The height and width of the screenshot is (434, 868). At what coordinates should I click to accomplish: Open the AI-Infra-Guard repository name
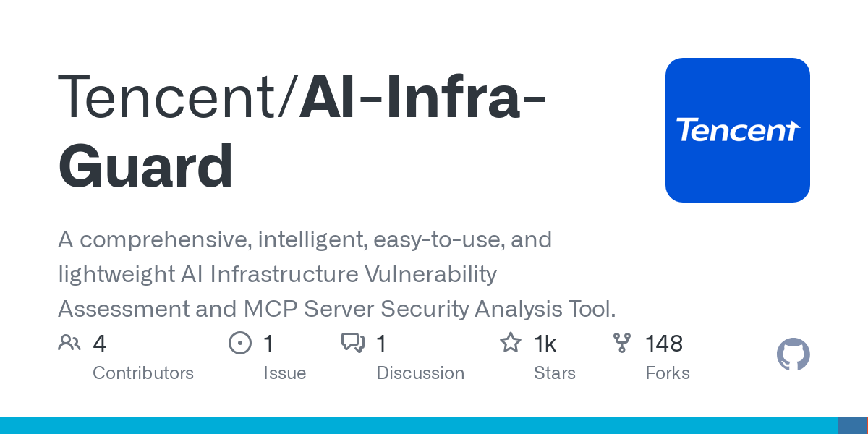point(302,133)
